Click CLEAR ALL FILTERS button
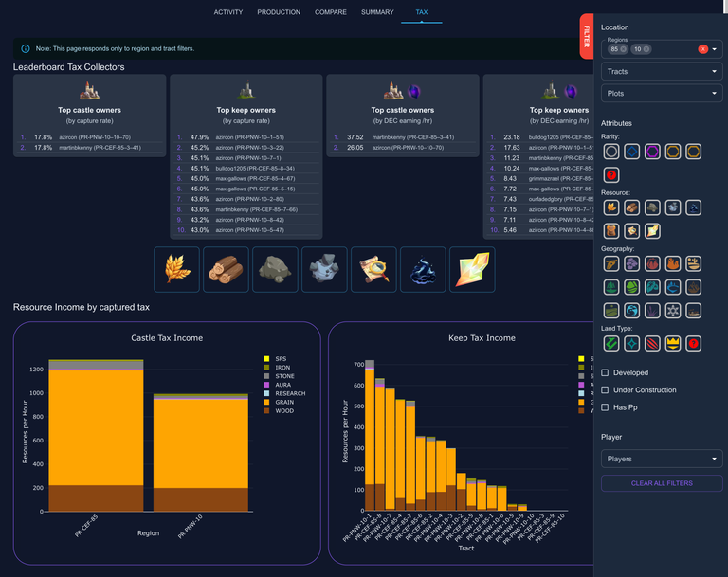 [662, 483]
